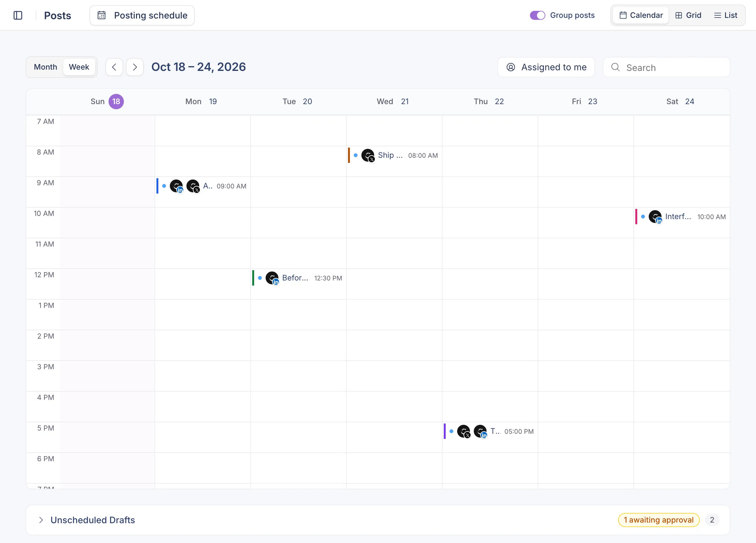
Task: Click the search magnifier icon
Action: coord(615,67)
